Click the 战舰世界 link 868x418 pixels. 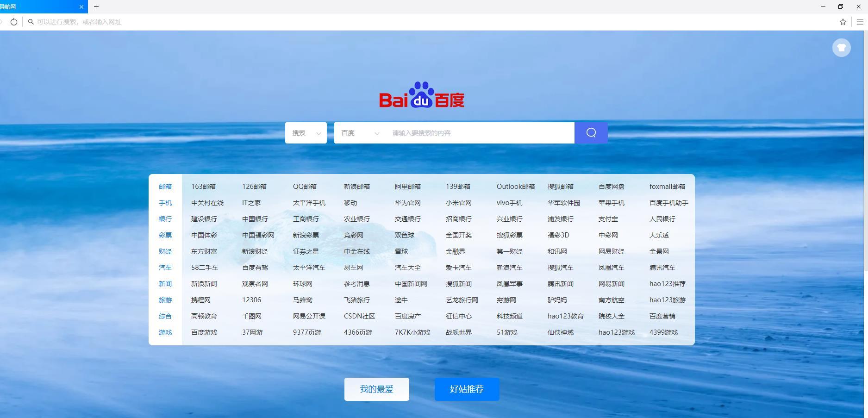coord(459,332)
